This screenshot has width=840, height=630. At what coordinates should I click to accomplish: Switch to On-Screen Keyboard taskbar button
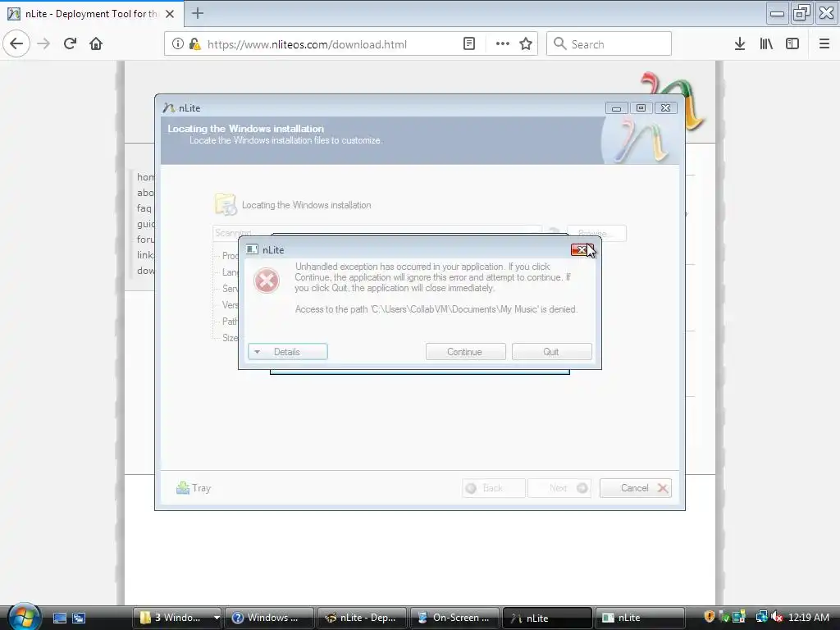454,618
